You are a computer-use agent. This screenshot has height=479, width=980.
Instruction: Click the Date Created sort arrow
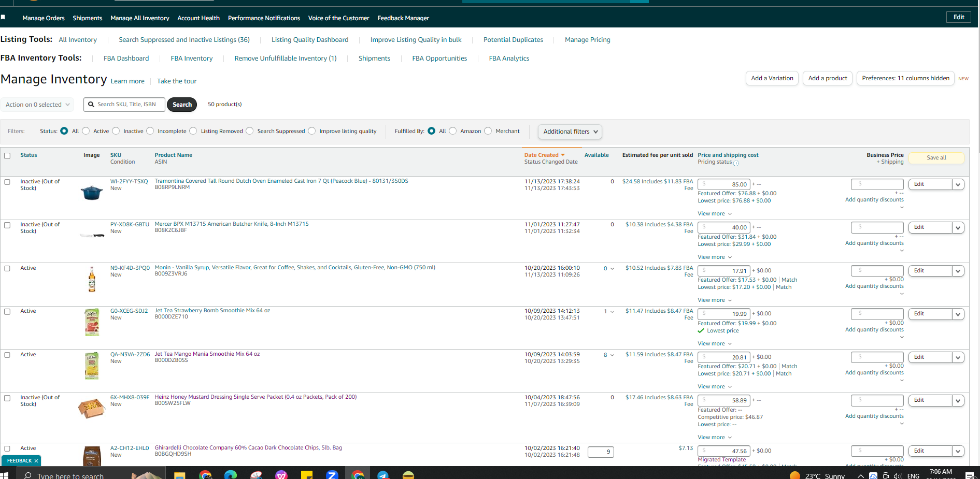pos(563,155)
